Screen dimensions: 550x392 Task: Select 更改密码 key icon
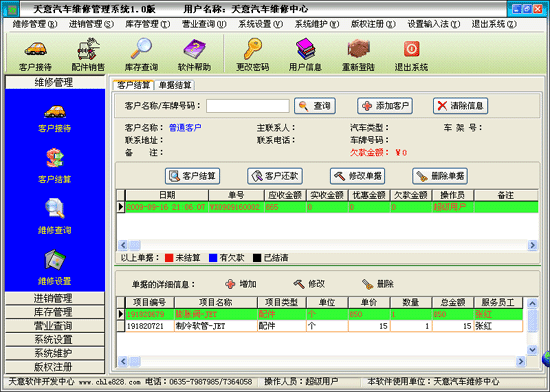click(x=253, y=55)
